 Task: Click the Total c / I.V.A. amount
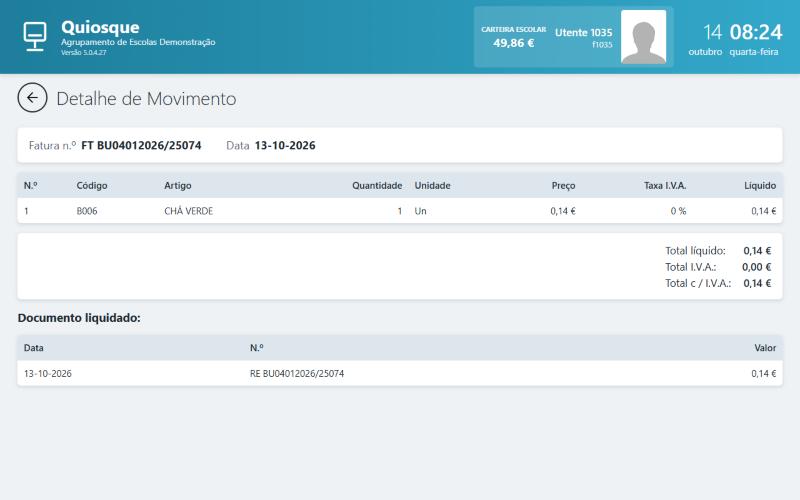[x=757, y=283]
